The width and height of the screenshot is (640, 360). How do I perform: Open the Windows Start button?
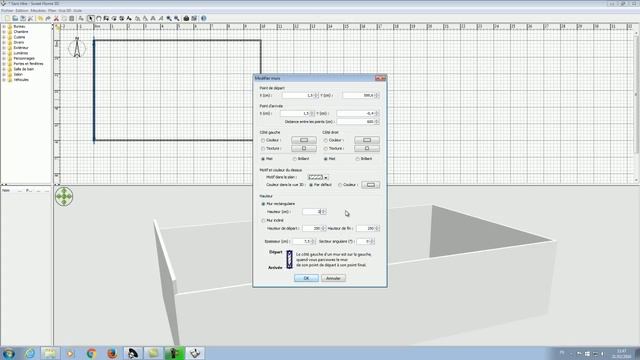pos(9,353)
